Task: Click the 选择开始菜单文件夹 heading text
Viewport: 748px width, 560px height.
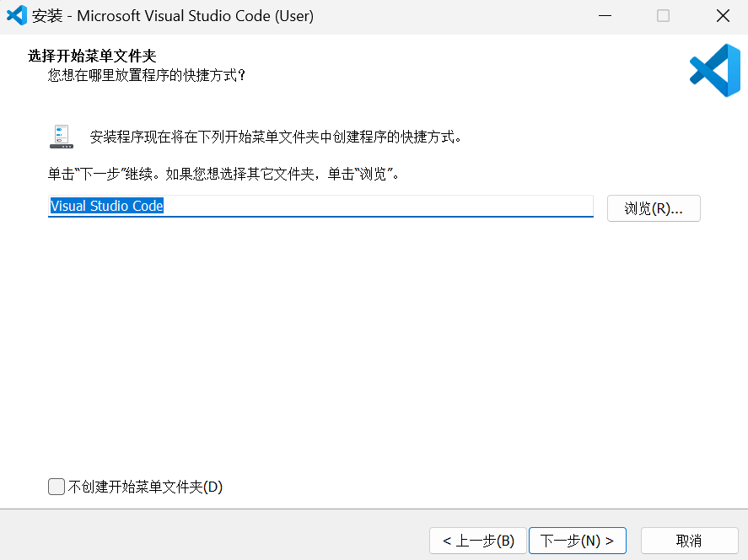Action: tap(92, 56)
